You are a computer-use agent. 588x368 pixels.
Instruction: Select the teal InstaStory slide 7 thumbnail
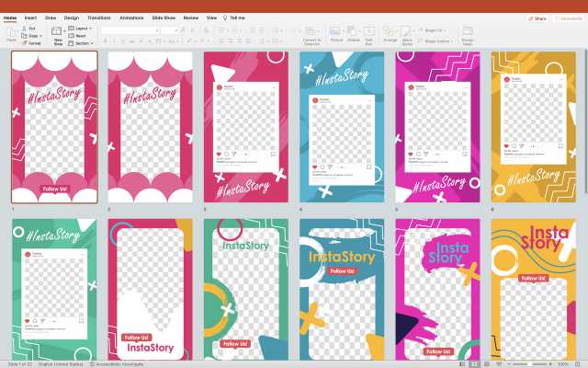pyautogui.click(x=54, y=287)
